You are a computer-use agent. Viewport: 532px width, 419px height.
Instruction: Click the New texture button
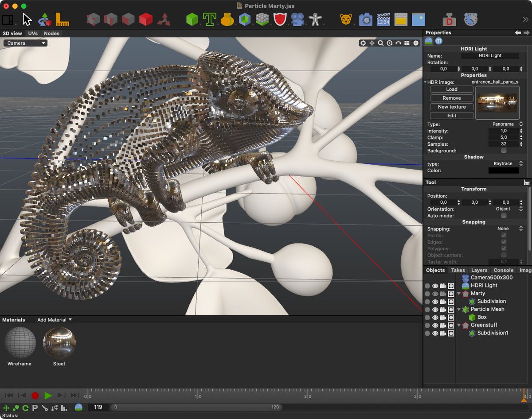click(451, 106)
